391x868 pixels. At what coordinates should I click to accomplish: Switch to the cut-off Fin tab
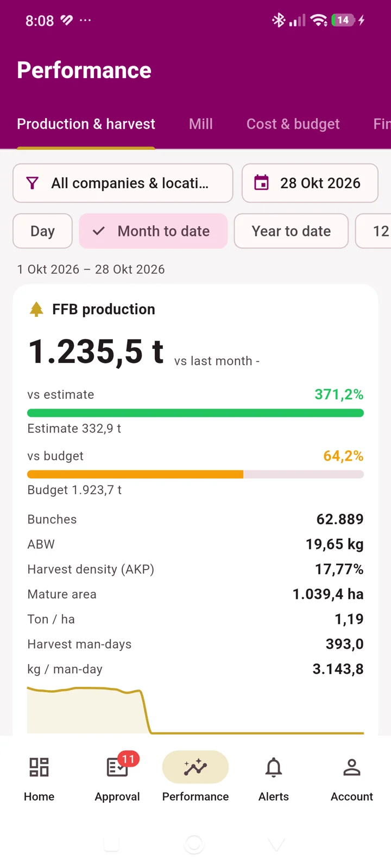coord(382,124)
